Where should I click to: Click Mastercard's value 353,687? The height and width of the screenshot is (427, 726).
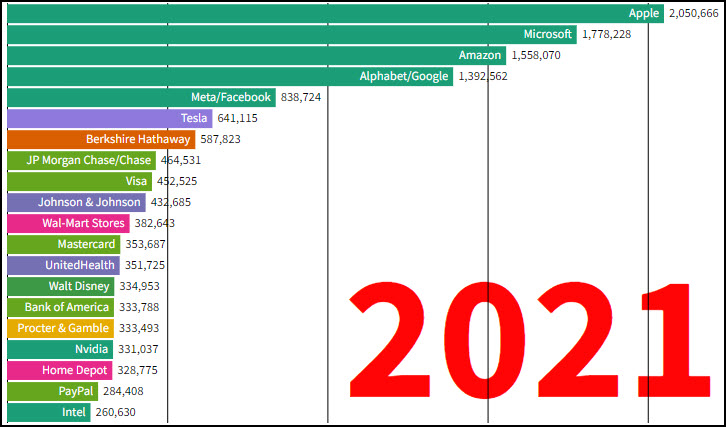point(145,245)
